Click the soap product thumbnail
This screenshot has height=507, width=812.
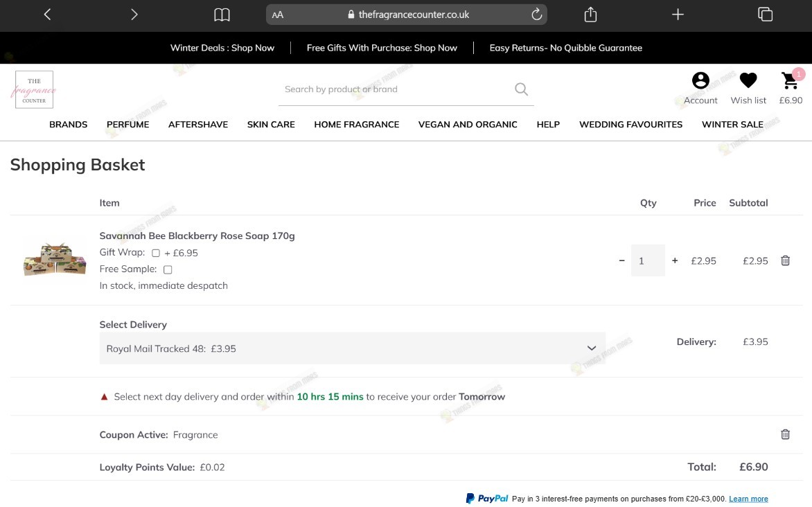pos(54,259)
